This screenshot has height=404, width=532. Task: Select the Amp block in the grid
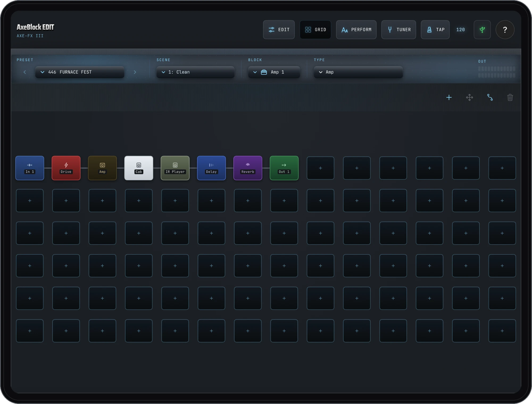102,168
